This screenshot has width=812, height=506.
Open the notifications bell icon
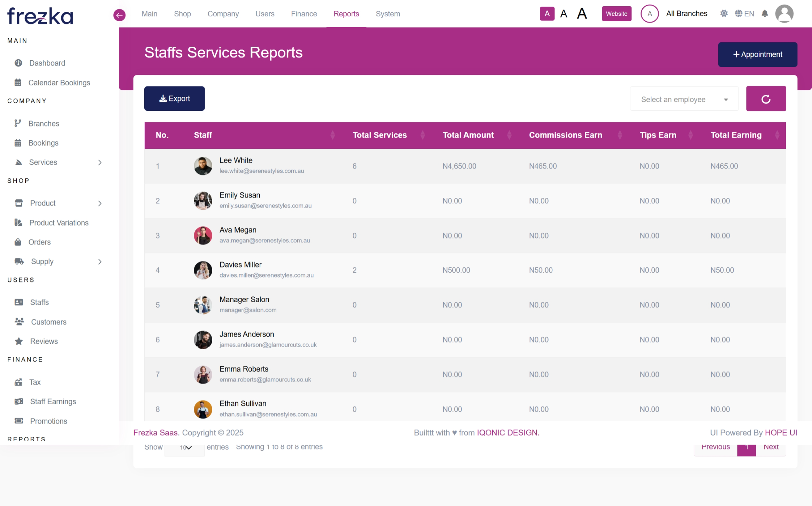tap(765, 14)
